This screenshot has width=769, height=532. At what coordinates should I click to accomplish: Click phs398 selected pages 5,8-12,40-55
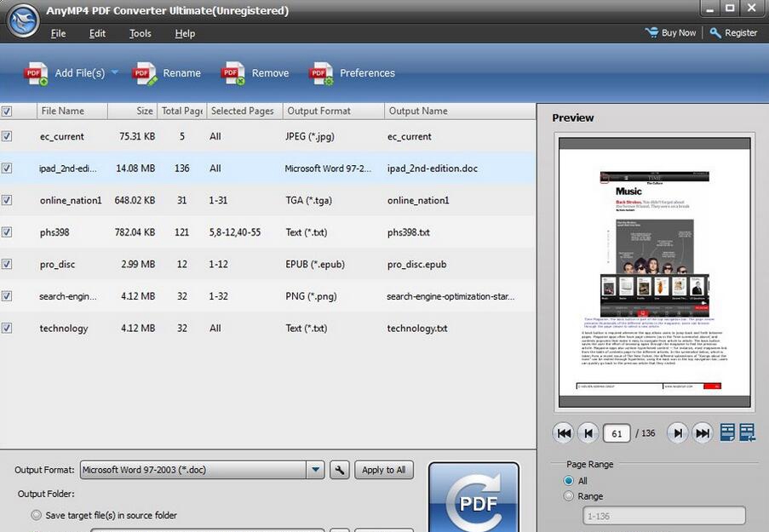pyautogui.click(x=235, y=232)
